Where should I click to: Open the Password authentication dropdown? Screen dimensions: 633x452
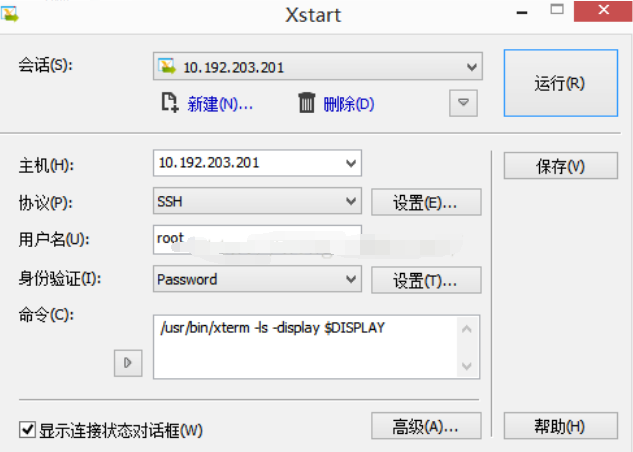point(351,279)
